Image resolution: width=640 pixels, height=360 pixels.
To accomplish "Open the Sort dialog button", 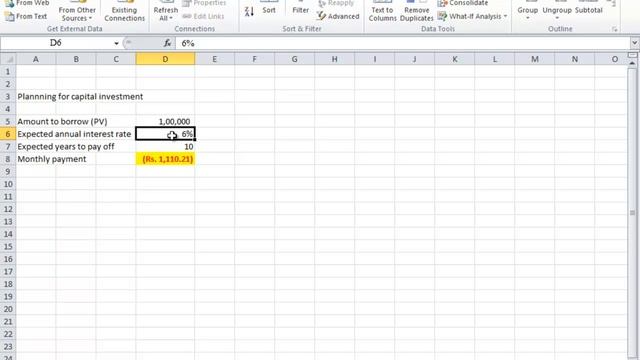I will click(269, 8).
